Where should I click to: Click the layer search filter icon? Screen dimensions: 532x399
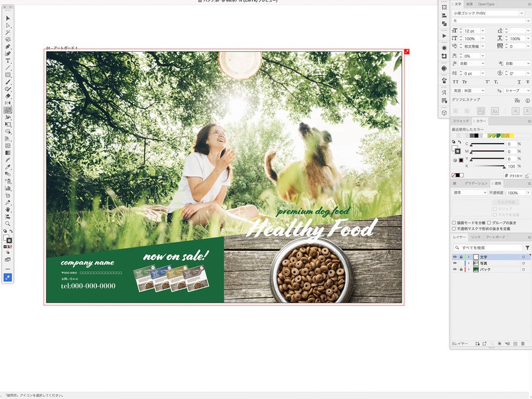click(527, 247)
